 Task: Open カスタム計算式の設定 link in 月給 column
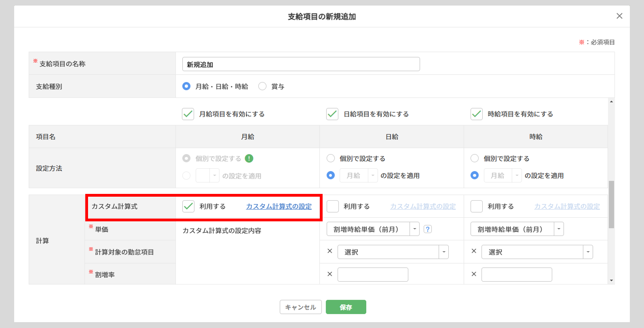[279, 206]
